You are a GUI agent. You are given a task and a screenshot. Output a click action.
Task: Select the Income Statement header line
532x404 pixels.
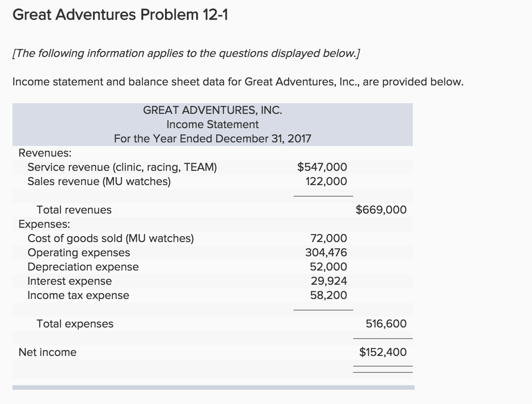coord(213,124)
